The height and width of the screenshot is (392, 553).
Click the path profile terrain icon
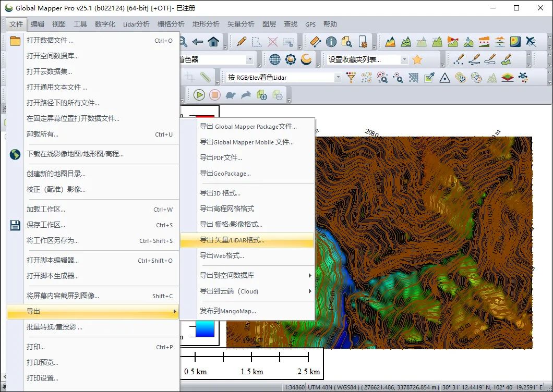tap(390, 42)
